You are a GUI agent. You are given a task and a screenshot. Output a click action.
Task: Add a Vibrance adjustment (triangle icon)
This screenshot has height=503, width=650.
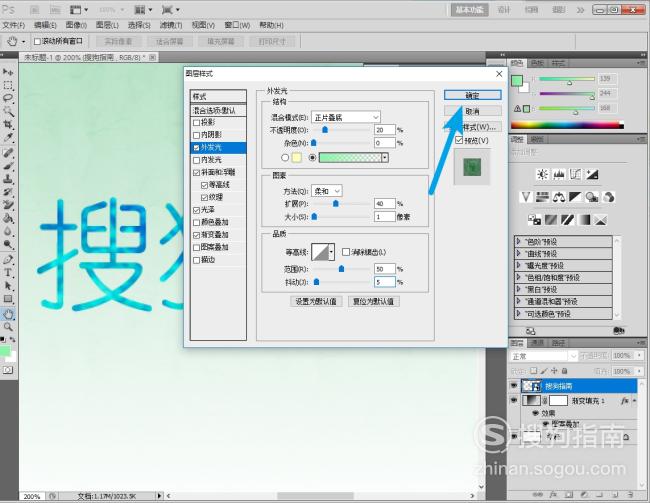[x=526, y=197]
